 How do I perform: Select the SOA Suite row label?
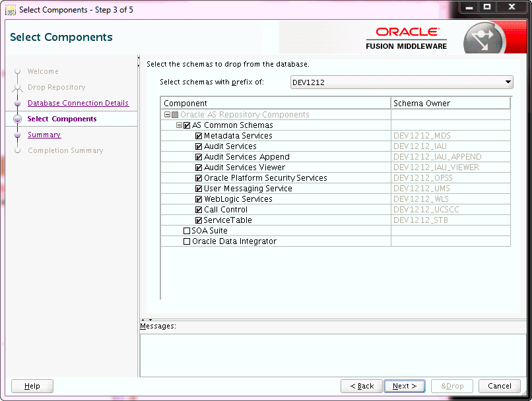tap(210, 231)
